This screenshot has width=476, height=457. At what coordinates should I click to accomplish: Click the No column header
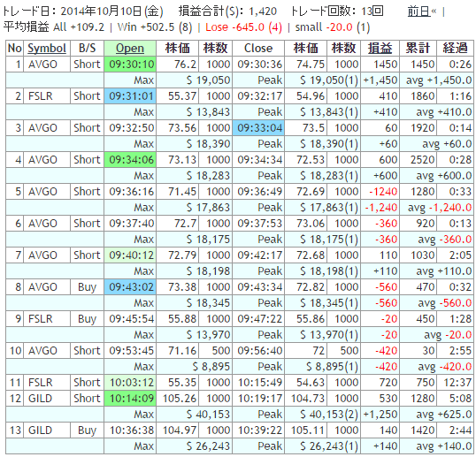[14, 49]
